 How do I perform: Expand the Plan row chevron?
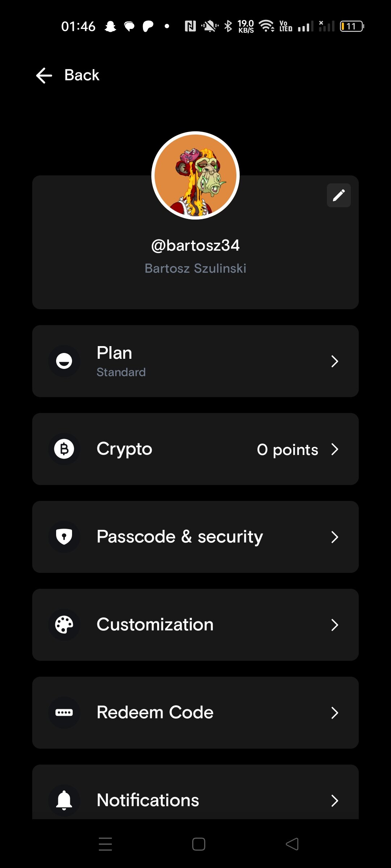click(x=335, y=361)
